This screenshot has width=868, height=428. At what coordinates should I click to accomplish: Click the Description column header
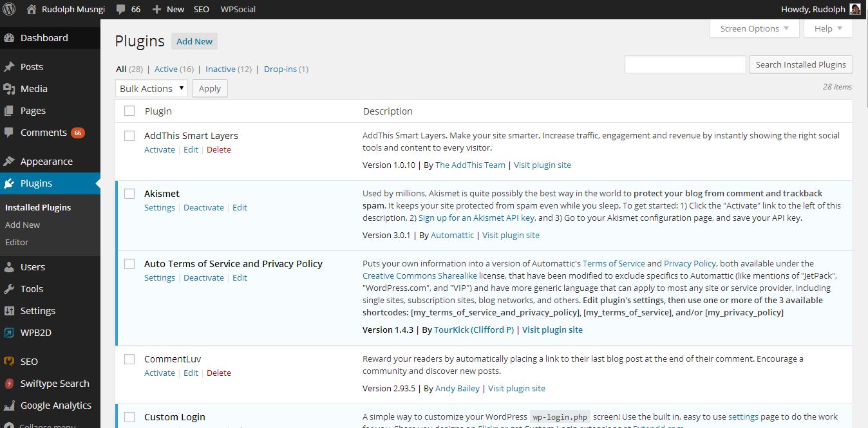click(x=388, y=111)
